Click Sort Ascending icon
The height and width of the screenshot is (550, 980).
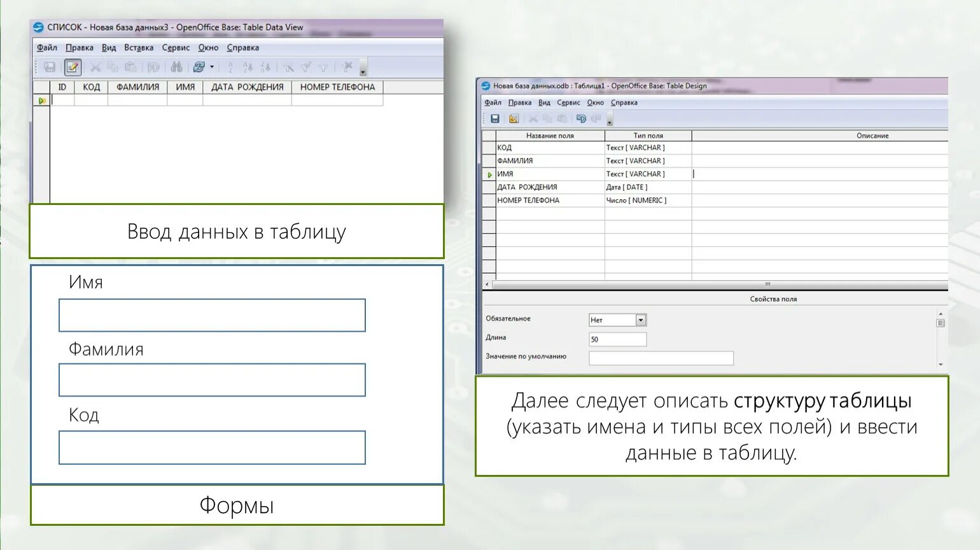point(248,67)
